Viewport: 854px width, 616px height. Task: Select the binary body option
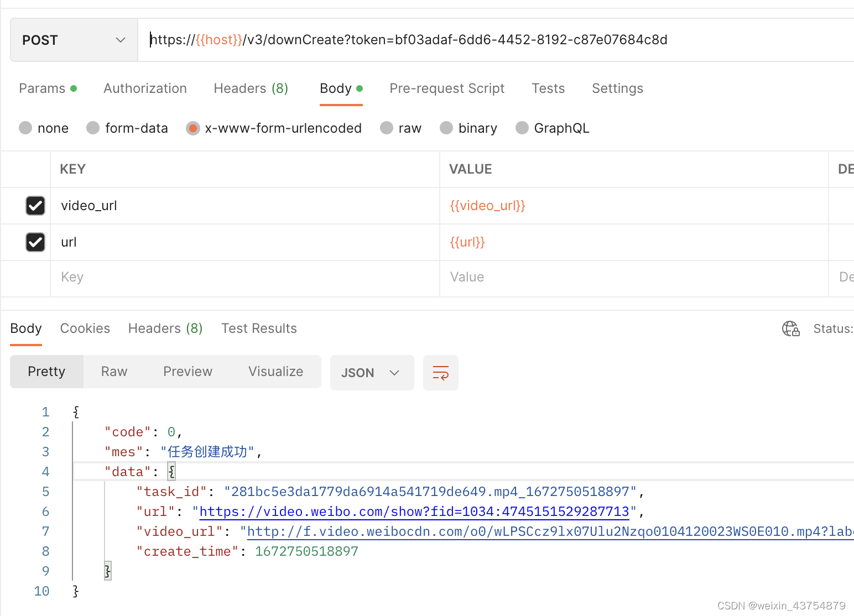coord(446,128)
